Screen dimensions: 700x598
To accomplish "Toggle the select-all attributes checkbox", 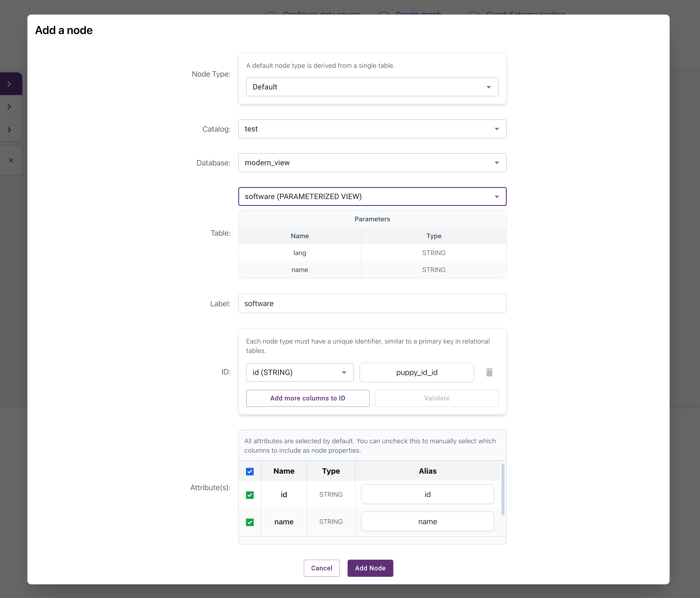I will tap(250, 471).
